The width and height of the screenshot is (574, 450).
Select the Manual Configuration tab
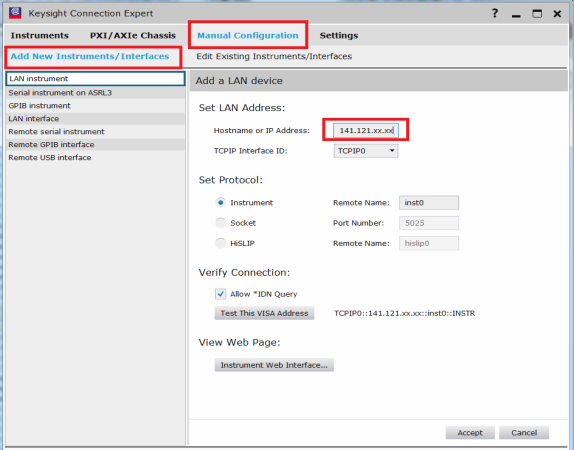pyautogui.click(x=248, y=36)
